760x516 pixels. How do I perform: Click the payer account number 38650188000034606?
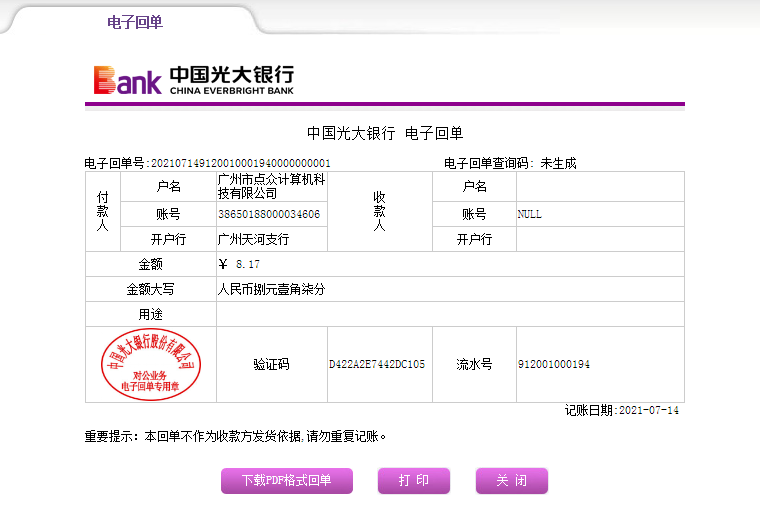click(x=269, y=214)
